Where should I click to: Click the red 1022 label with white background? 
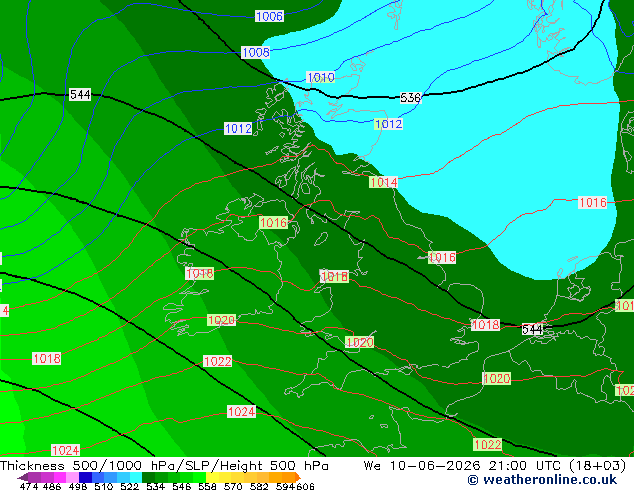(218, 361)
